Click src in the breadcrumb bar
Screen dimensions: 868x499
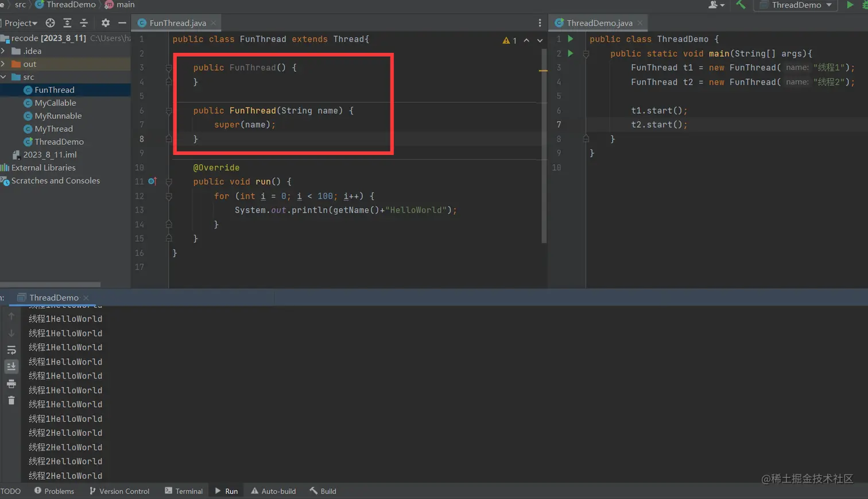coord(20,5)
